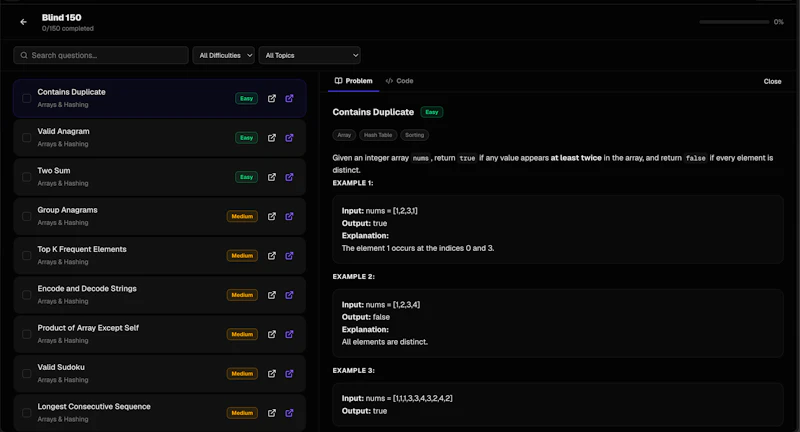The height and width of the screenshot is (432, 800).
Task: Check Product of Array Except Self box
Action: [x=27, y=334]
